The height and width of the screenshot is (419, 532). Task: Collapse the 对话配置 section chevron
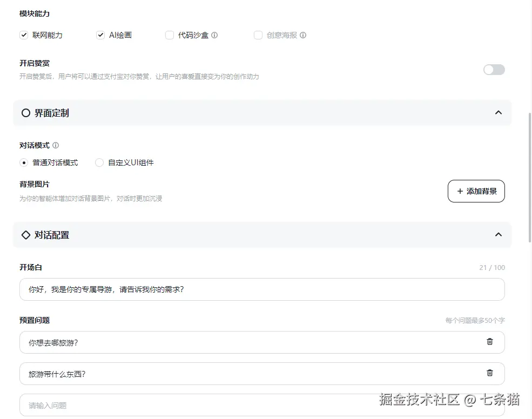(498, 234)
